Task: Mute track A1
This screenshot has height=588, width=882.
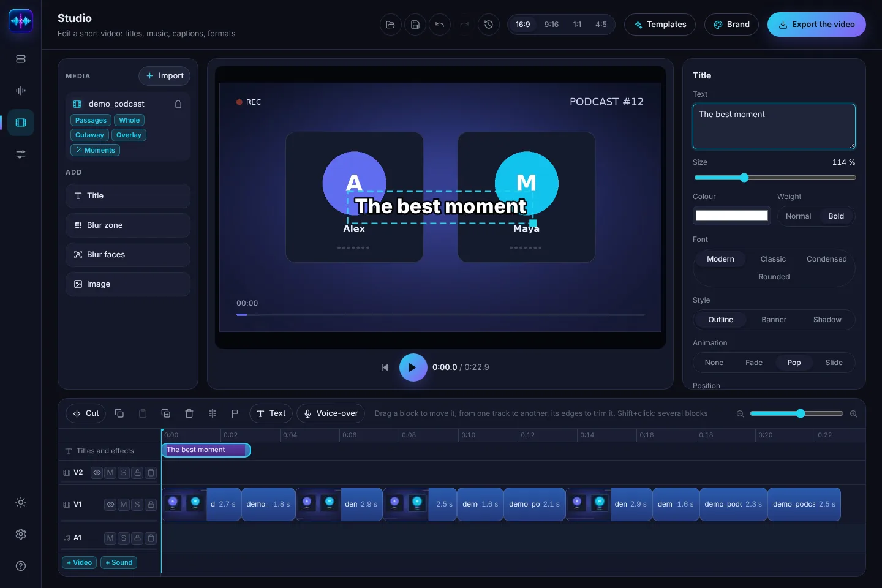Action: pyautogui.click(x=110, y=538)
